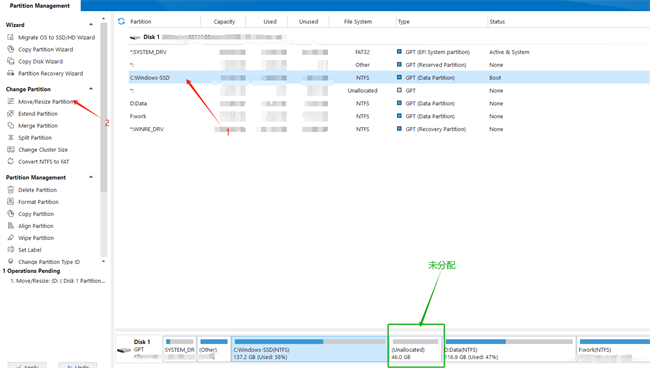Select the *:SYSTEM_DRV partition row
Screen dimensions: 650x368
[389, 52]
